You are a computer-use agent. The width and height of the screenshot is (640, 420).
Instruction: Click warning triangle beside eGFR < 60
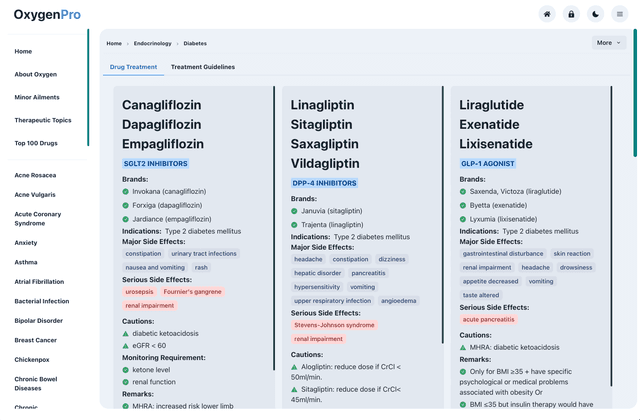coord(125,346)
